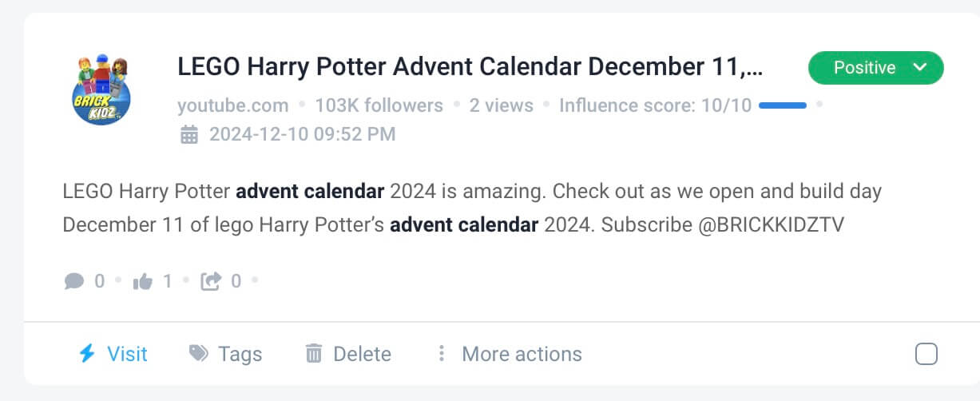Click the 2024-12-10 09:52 PM timestamp
Image resolution: width=980 pixels, height=401 pixels.
[302, 134]
